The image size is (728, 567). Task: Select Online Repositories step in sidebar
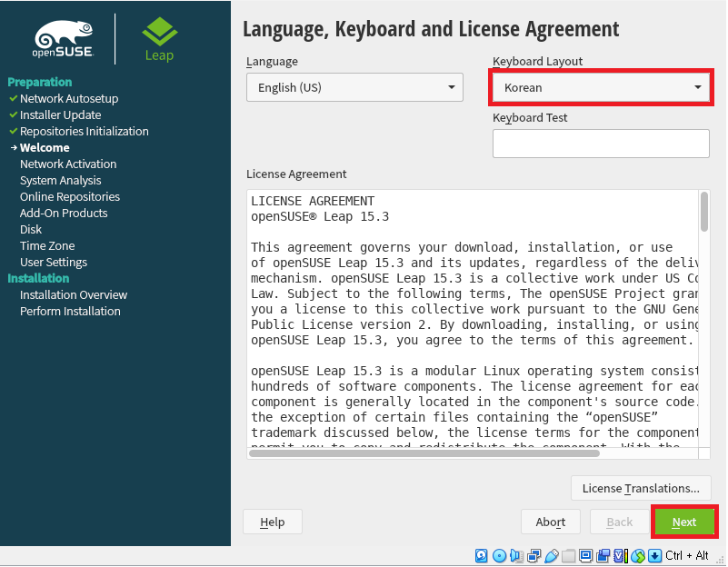pos(70,197)
